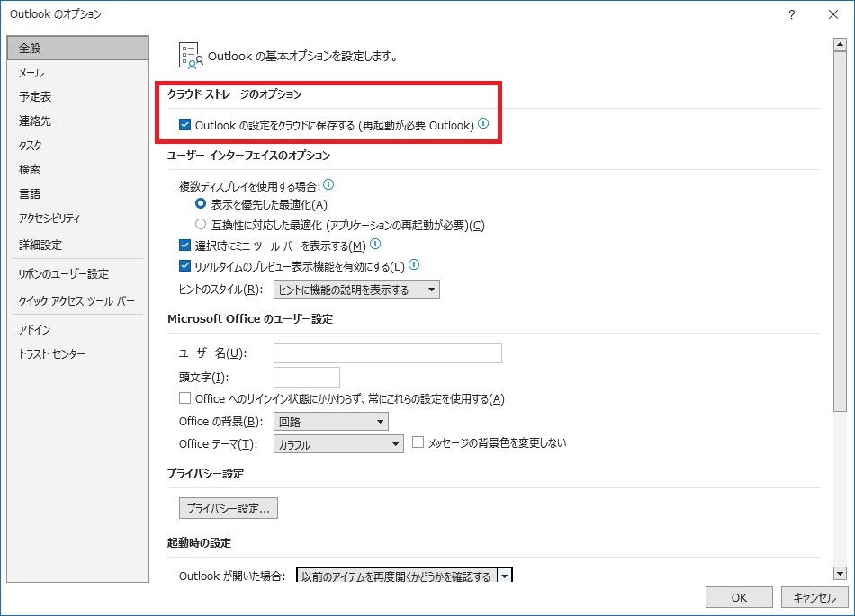Click info icon beside cloud settings checkbox

[483, 123]
